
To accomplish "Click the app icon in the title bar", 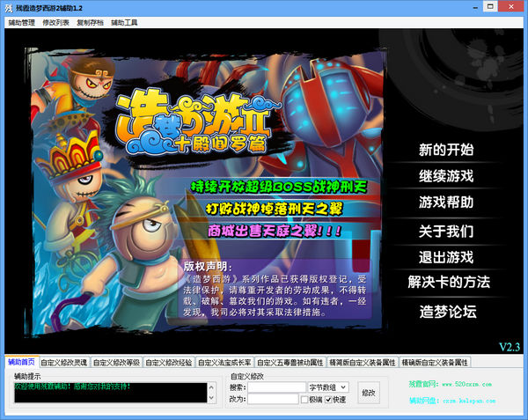I will (x=8, y=8).
